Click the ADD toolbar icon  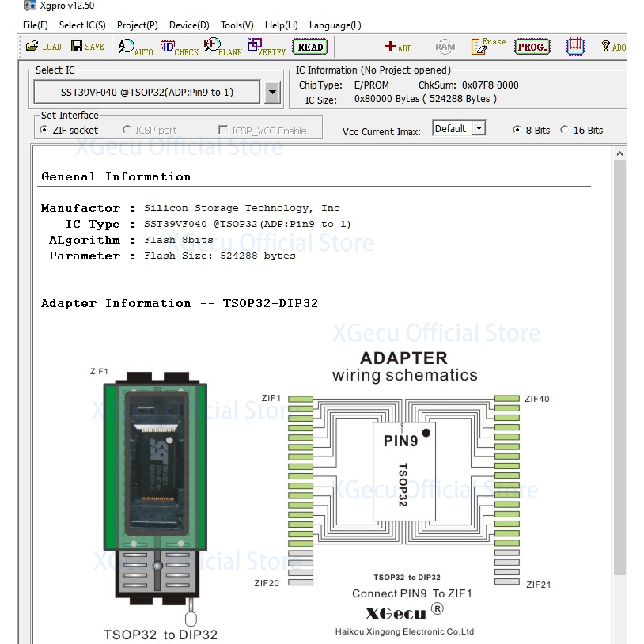coord(398,47)
